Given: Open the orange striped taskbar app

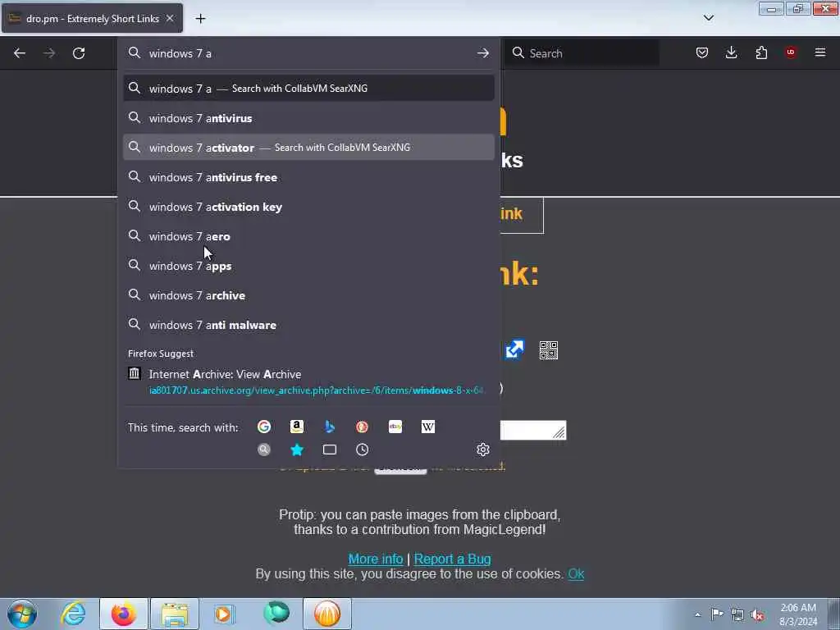Looking at the screenshot, I should pyautogui.click(x=327, y=614).
